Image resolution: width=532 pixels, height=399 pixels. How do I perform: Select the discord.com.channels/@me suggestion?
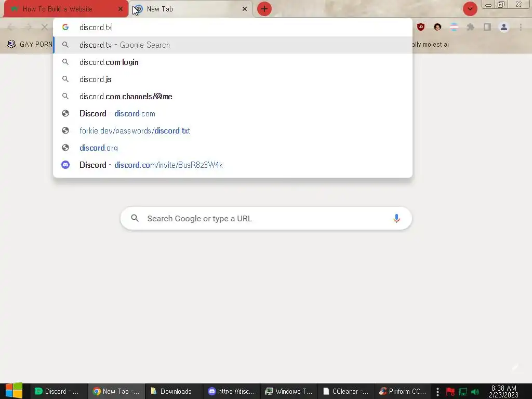(x=233, y=96)
